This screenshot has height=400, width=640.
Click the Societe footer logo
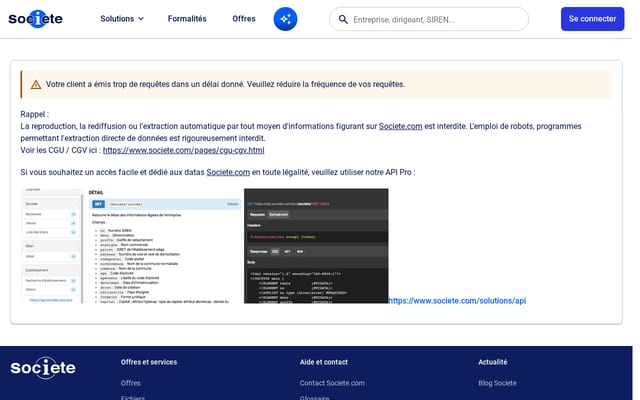point(43,368)
